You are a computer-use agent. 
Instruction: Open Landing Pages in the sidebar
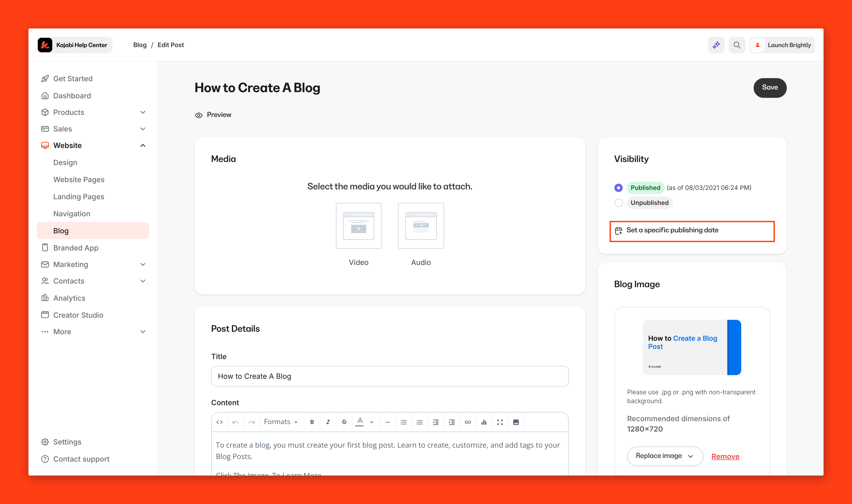[x=79, y=197]
